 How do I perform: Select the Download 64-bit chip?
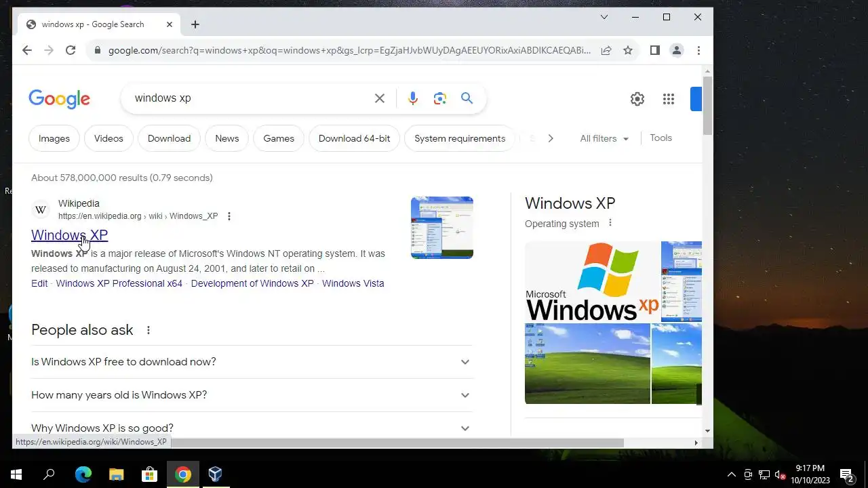click(x=354, y=138)
